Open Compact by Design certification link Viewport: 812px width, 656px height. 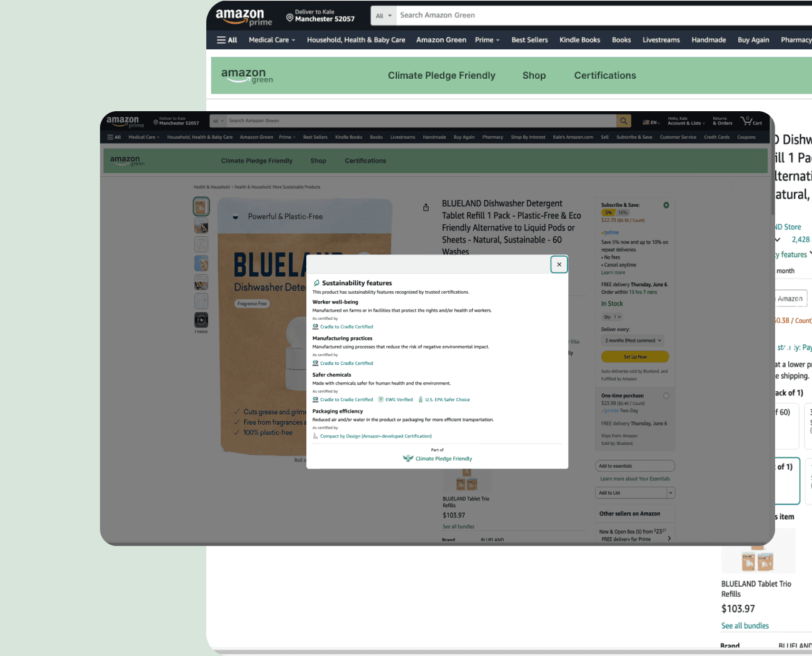[376, 436]
